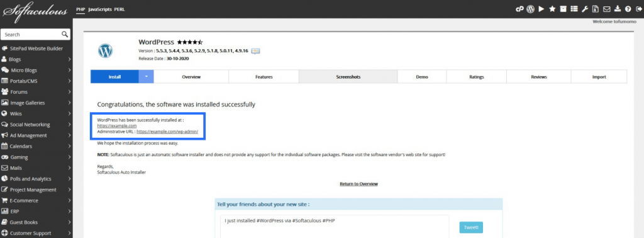The width and height of the screenshot is (644, 238).
Task: Open script ratings via the star icon
Action: click(552, 9)
